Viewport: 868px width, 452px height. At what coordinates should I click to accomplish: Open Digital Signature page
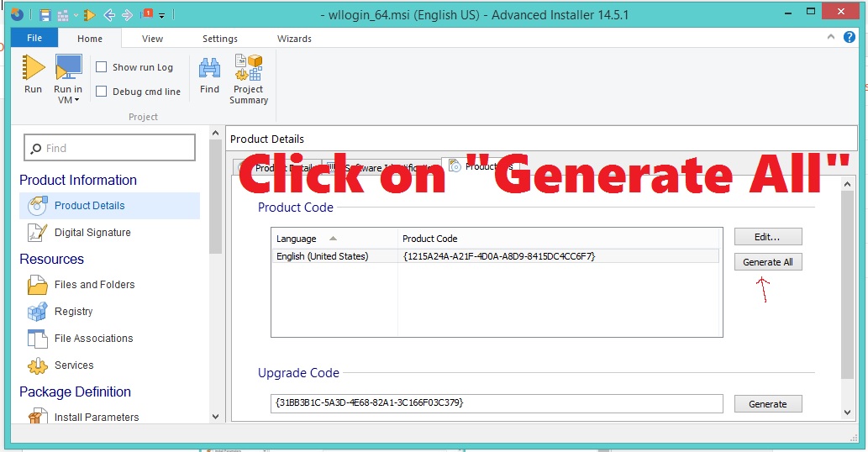pyautogui.click(x=92, y=233)
